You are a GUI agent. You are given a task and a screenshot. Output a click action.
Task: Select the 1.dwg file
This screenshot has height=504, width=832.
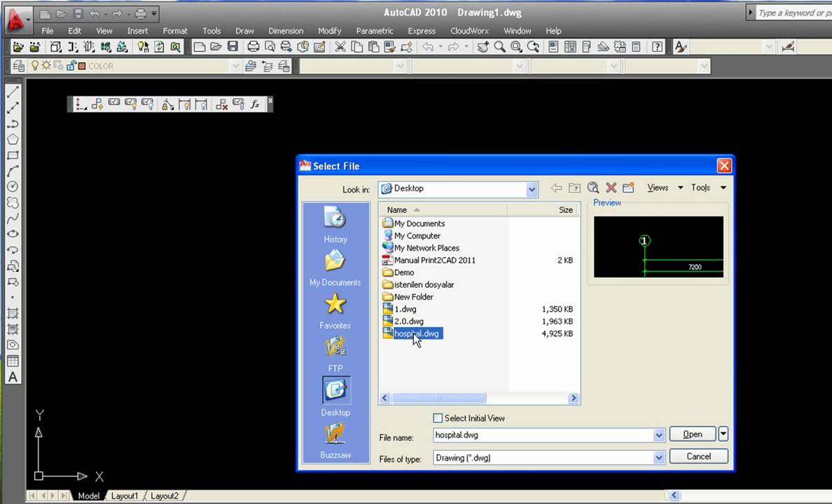pyautogui.click(x=405, y=309)
